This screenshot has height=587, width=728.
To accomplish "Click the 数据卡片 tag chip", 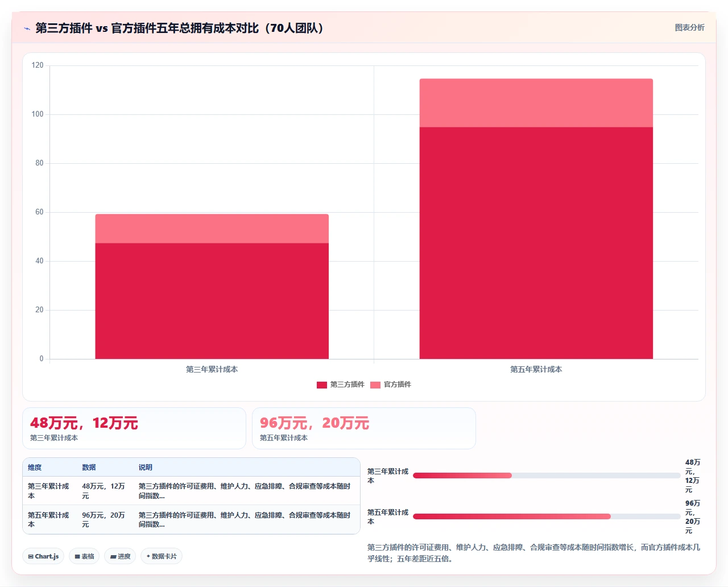I will [x=162, y=556].
